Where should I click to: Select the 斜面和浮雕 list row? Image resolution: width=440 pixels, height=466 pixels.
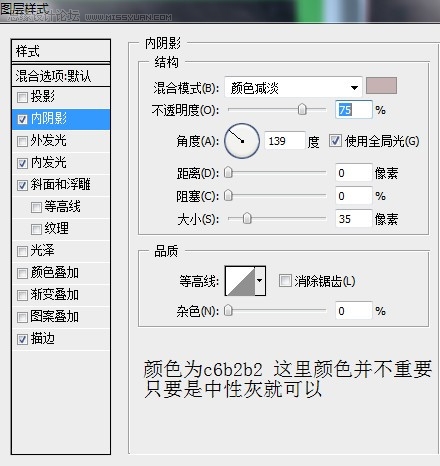point(61,185)
